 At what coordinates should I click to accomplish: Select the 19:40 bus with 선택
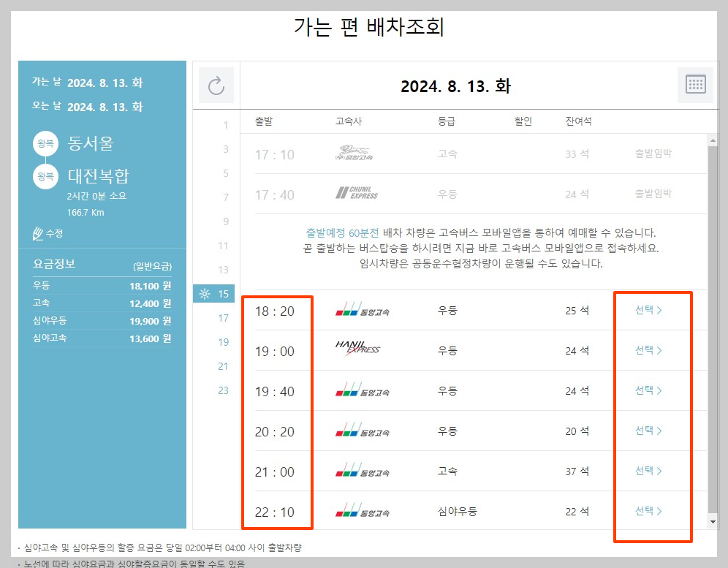coord(648,390)
